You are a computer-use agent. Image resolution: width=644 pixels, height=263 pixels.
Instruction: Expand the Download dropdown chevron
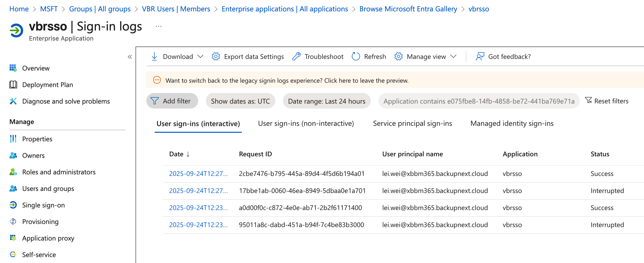point(200,56)
